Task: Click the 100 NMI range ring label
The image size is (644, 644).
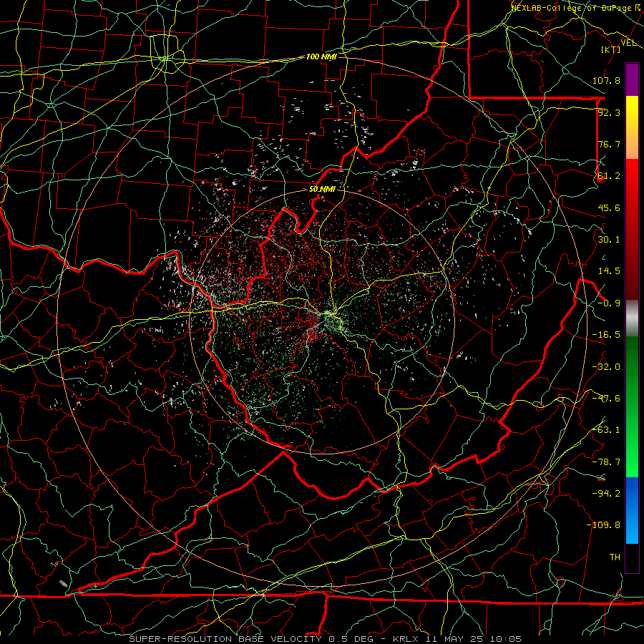Action: click(321, 57)
